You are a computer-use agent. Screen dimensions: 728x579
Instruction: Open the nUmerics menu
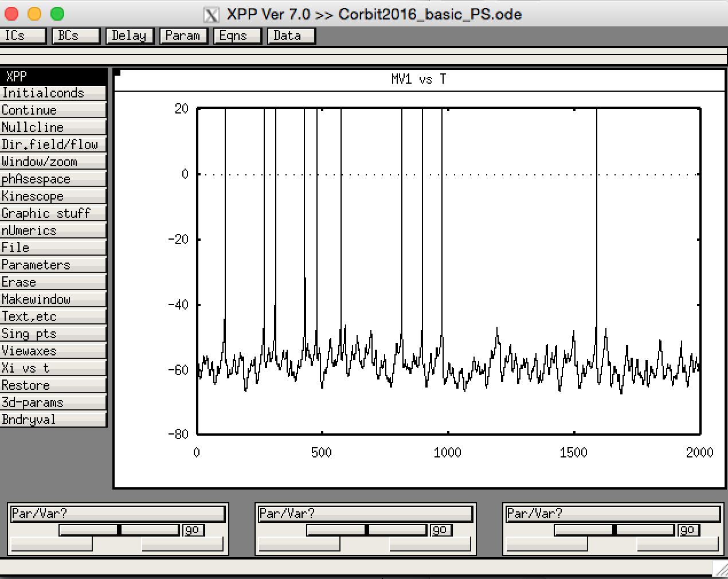click(x=53, y=230)
